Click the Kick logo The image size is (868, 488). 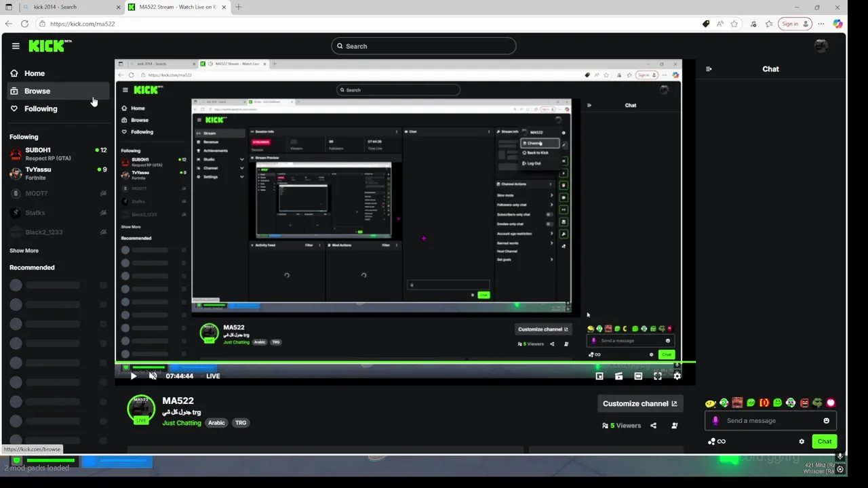tap(50, 46)
